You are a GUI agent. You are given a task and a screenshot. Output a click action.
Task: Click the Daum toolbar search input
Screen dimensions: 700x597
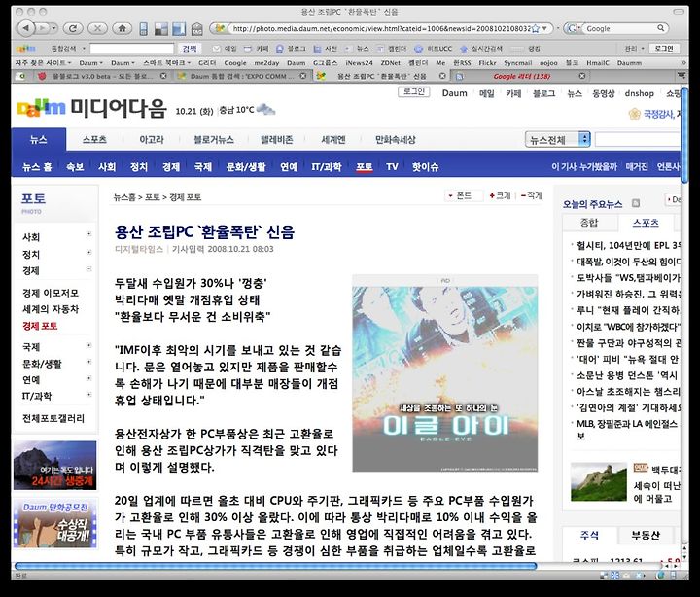131,49
